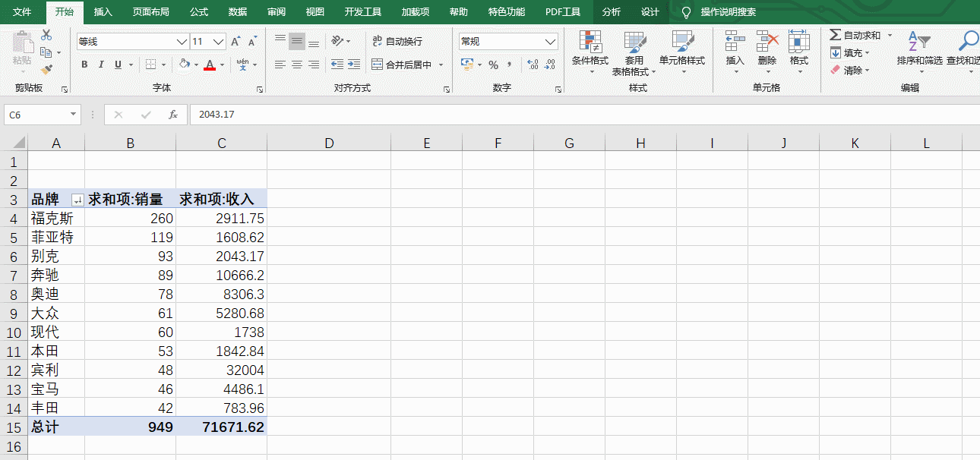The height and width of the screenshot is (460, 980).
Task: Decrease decimal places
Action: pos(549,65)
